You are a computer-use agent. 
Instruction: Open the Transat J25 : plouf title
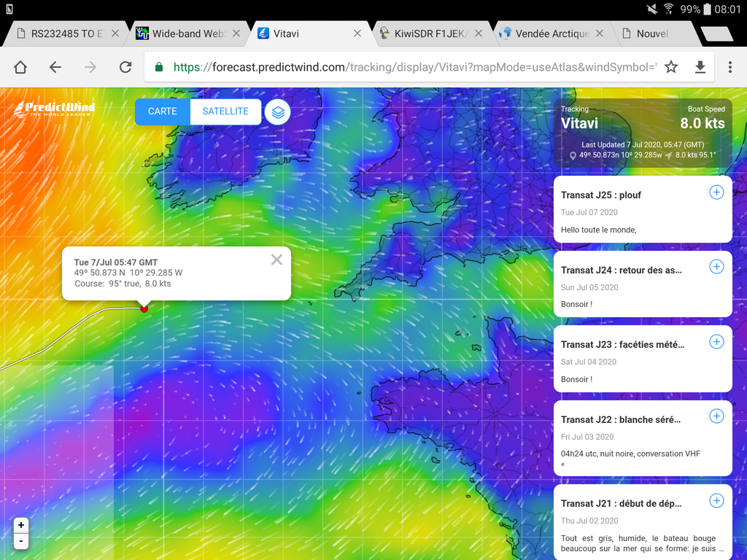click(x=601, y=195)
